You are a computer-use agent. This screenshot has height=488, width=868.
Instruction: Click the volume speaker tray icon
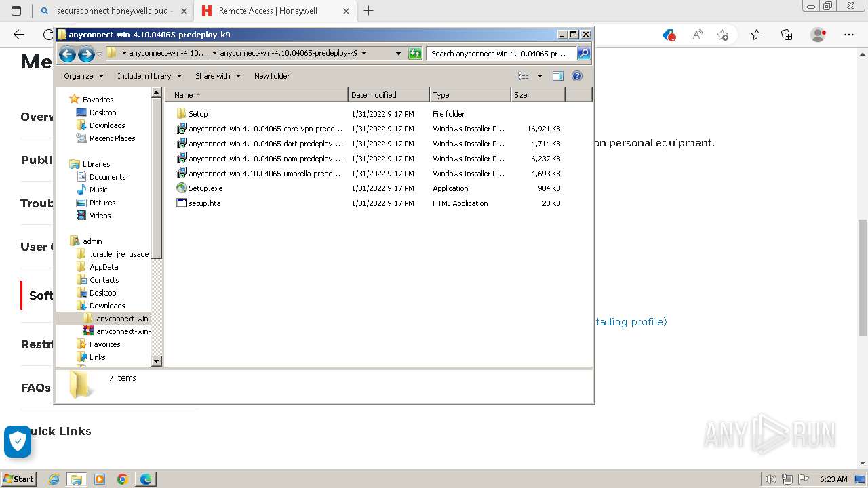770,479
